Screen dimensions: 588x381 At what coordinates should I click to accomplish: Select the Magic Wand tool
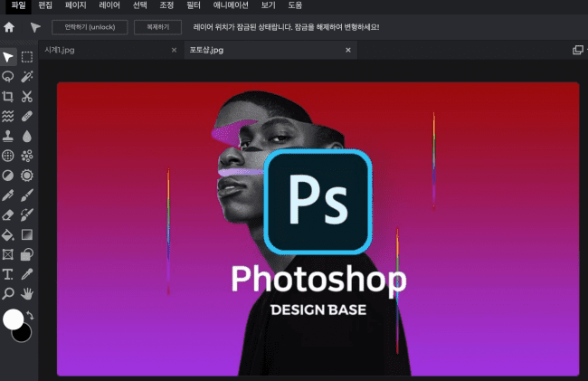click(27, 77)
